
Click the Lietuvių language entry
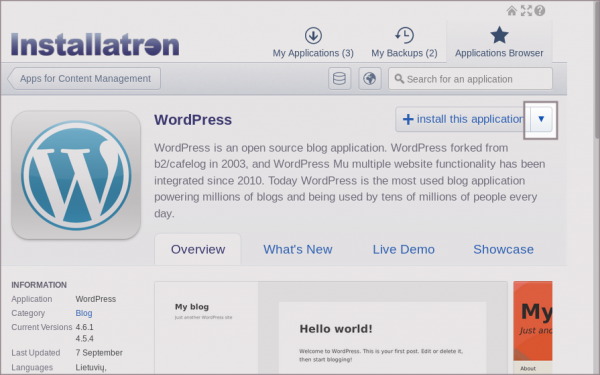click(90, 368)
